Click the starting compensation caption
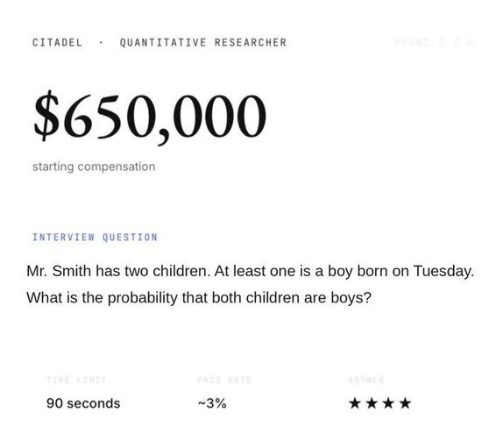Screen dimensions: 482x448 pyautogui.click(x=94, y=167)
